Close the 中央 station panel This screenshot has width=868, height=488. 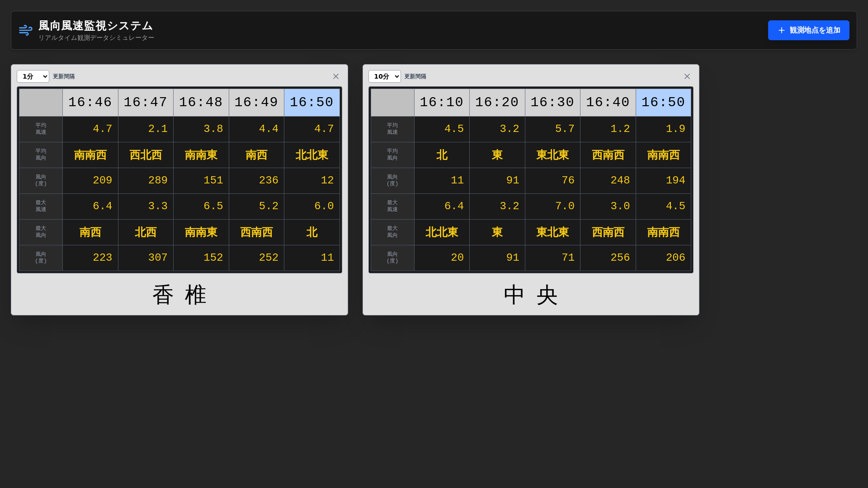point(687,76)
